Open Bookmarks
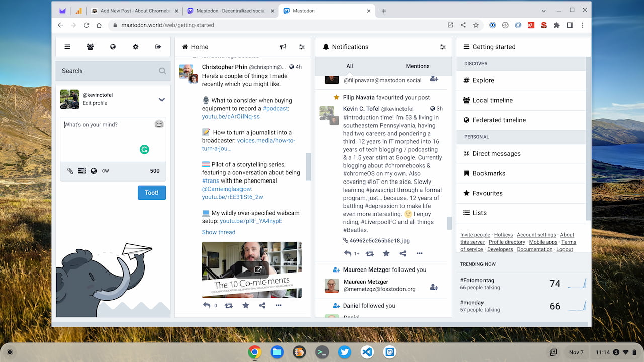 [x=521, y=173]
